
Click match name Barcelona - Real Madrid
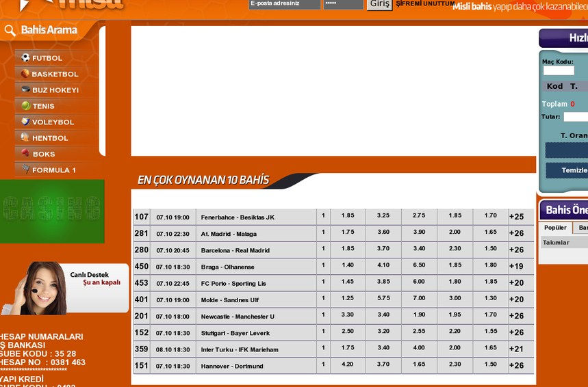[235, 250]
